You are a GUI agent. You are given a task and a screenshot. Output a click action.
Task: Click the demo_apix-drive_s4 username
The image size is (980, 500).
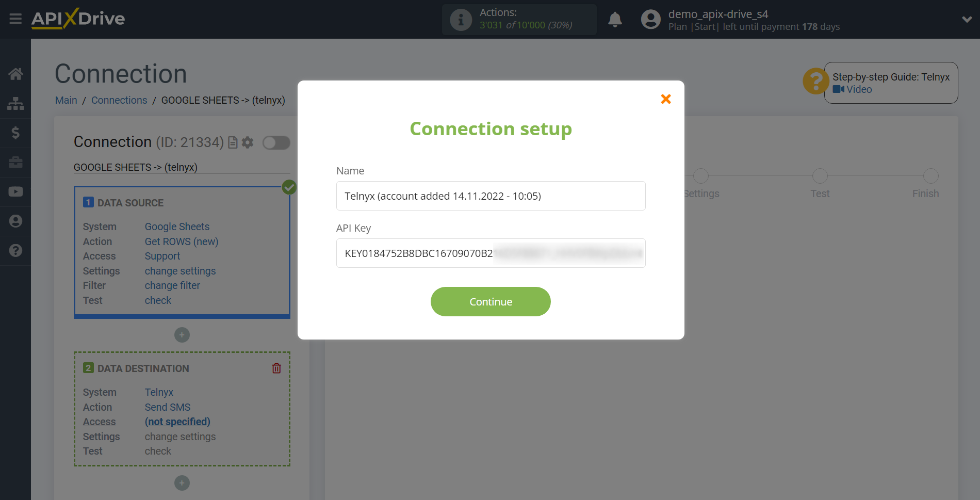click(718, 14)
